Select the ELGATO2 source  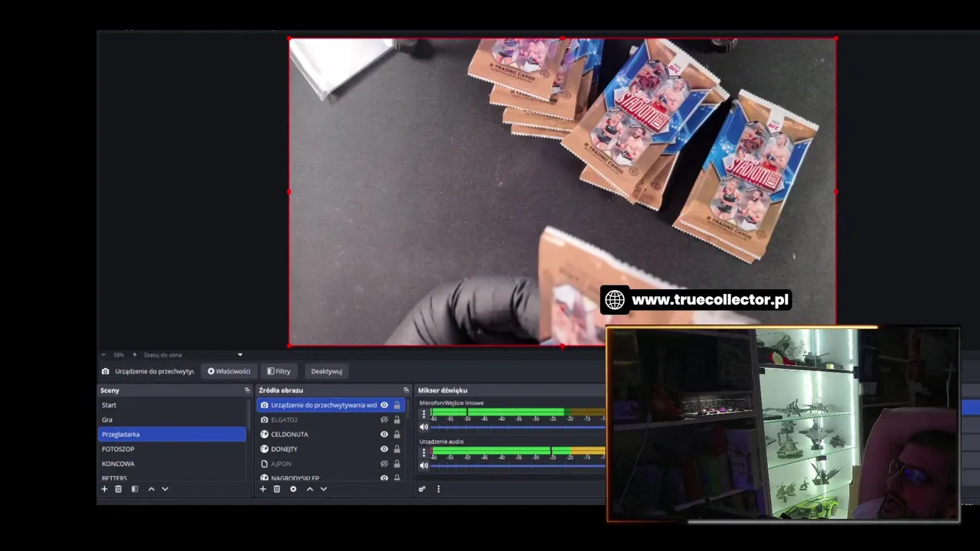331,419
